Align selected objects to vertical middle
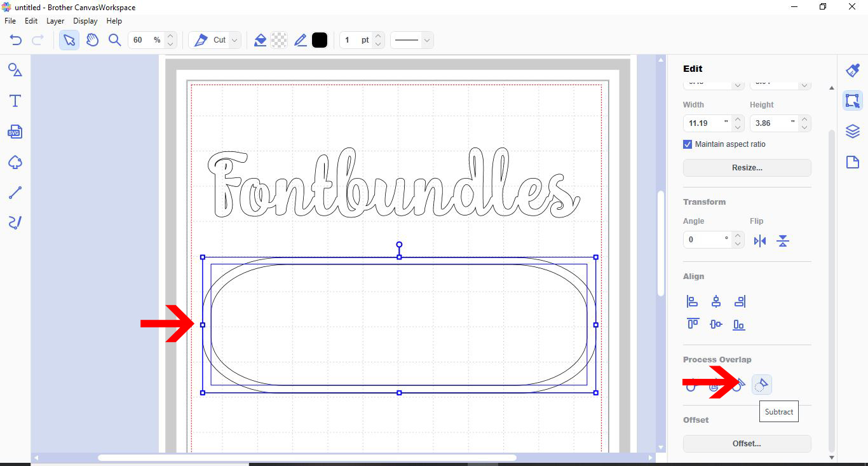 716,324
